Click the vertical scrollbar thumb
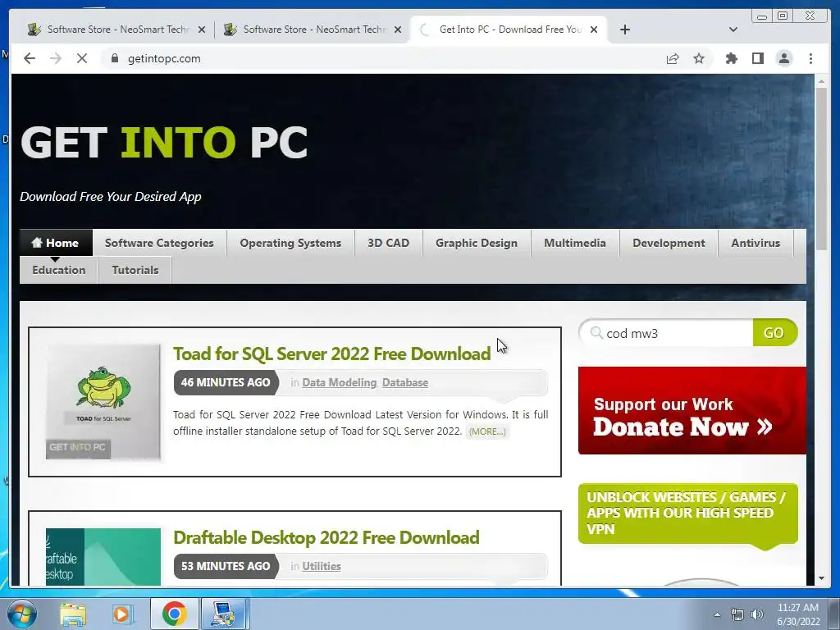This screenshot has height=630, width=840. pyautogui.click(x=821, y=169)
